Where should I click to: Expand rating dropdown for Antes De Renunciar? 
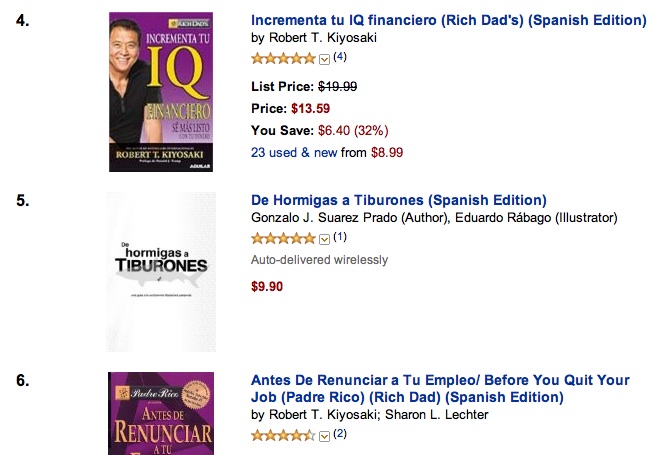324,435
